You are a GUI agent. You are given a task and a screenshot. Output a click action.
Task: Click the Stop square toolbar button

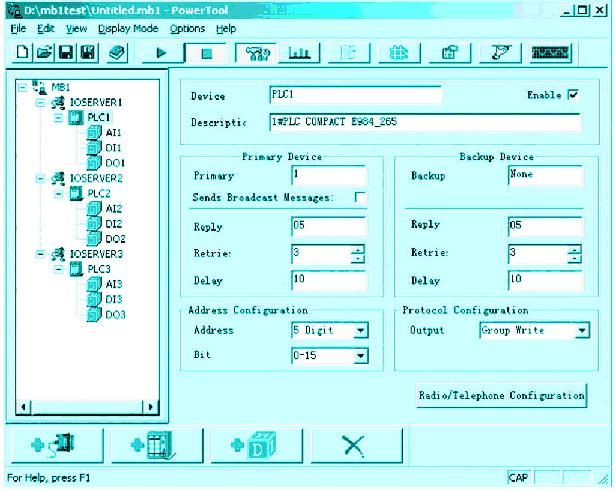(x=206, y=53)
